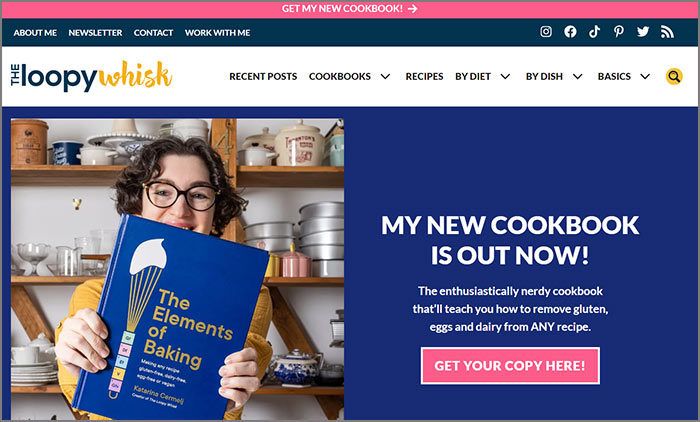Open the Facebook page icon

click(570, 32)
